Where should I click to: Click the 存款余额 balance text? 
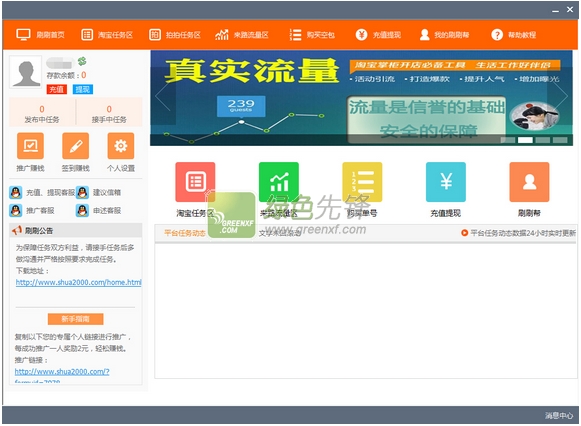coord(66,75)
